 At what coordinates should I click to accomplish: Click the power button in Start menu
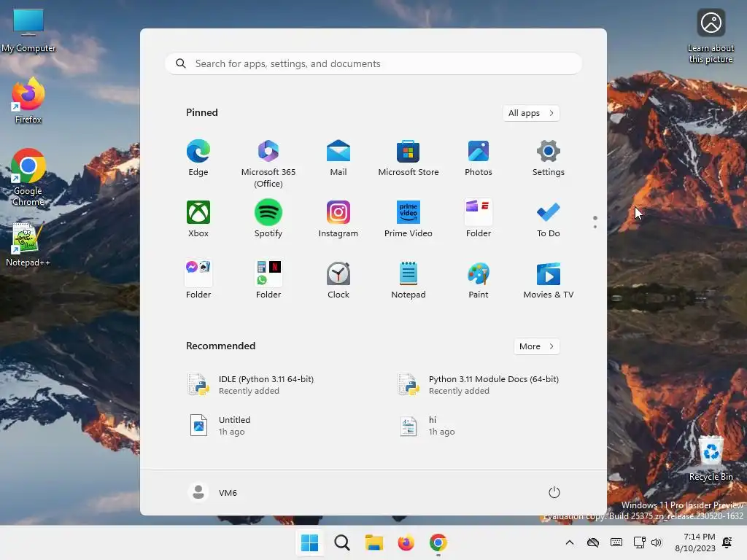554,492
